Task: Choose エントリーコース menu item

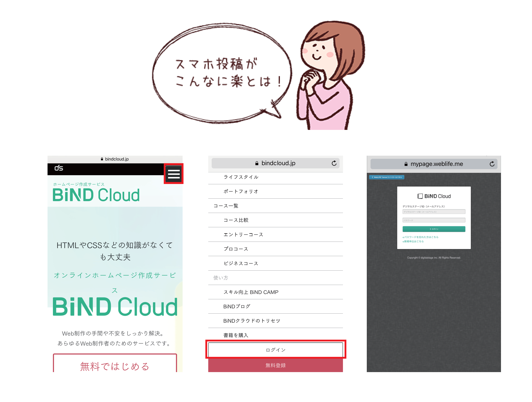Action: pyautogui.click(x=275, y=235)
